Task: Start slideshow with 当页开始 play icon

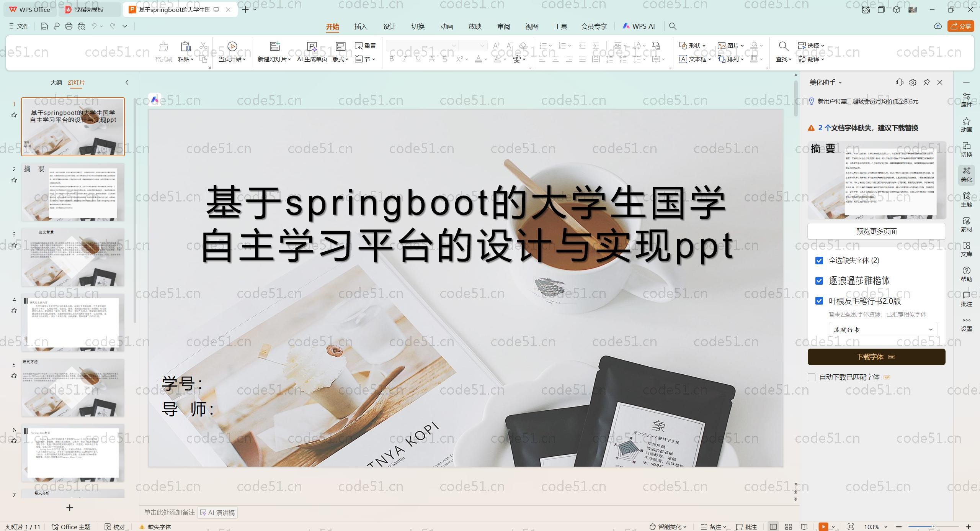Action: pyautogui.click(x=232, y=46)
